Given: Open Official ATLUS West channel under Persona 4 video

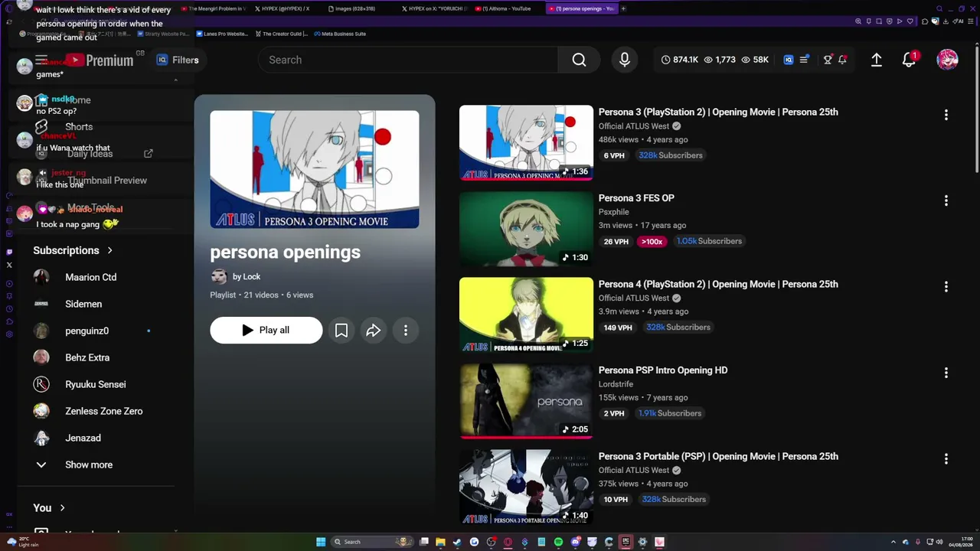Looking at the screenshot, I should pyautogui.click(x=634, y=298).
